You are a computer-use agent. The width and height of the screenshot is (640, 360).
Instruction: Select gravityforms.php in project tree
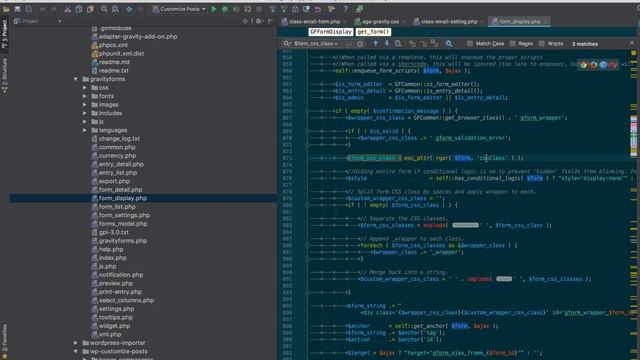pyautogui.click(x=119, y=241)
